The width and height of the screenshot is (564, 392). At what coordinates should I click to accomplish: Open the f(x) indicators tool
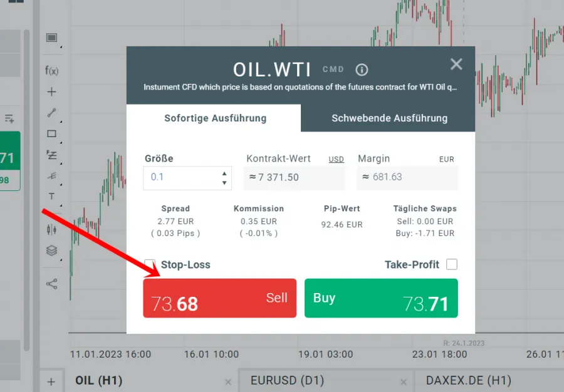coord(51,71)
